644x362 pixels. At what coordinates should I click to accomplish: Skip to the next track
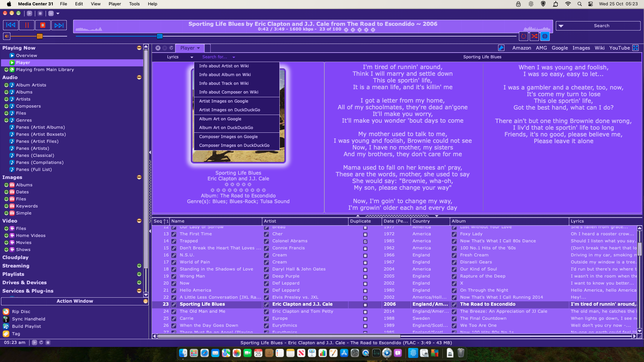(59, 25)
